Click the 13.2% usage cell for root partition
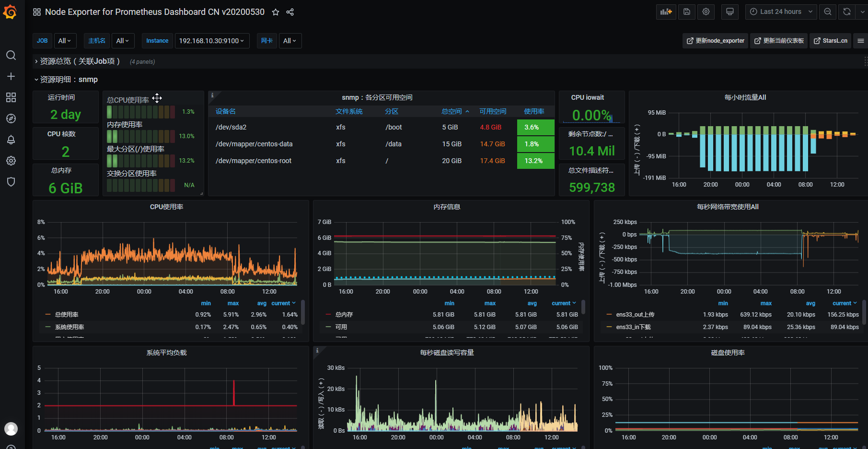Screen dimensions: 868x449 [535, 161]
